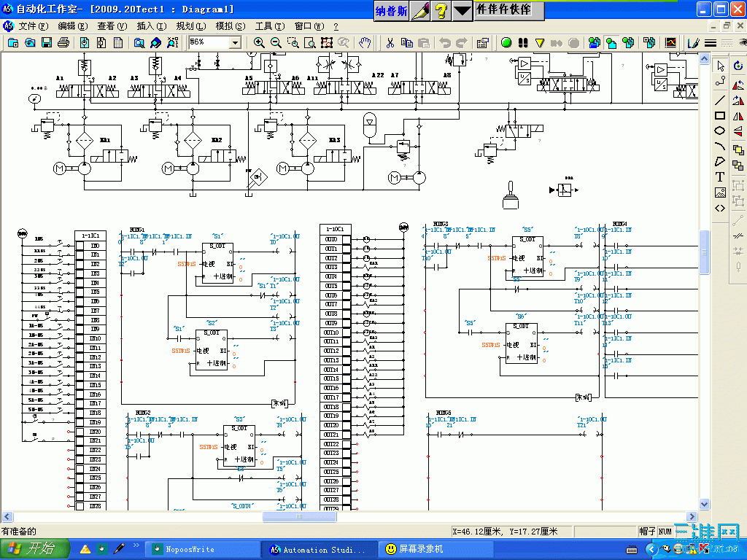Select the text T tool
Screen dimensions: 747x560
[720, 177]
